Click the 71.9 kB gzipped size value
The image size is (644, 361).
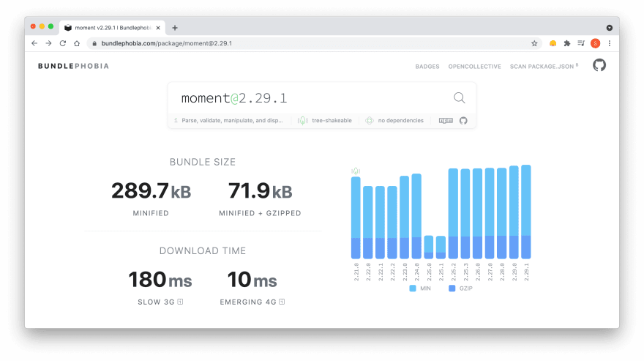261,191
